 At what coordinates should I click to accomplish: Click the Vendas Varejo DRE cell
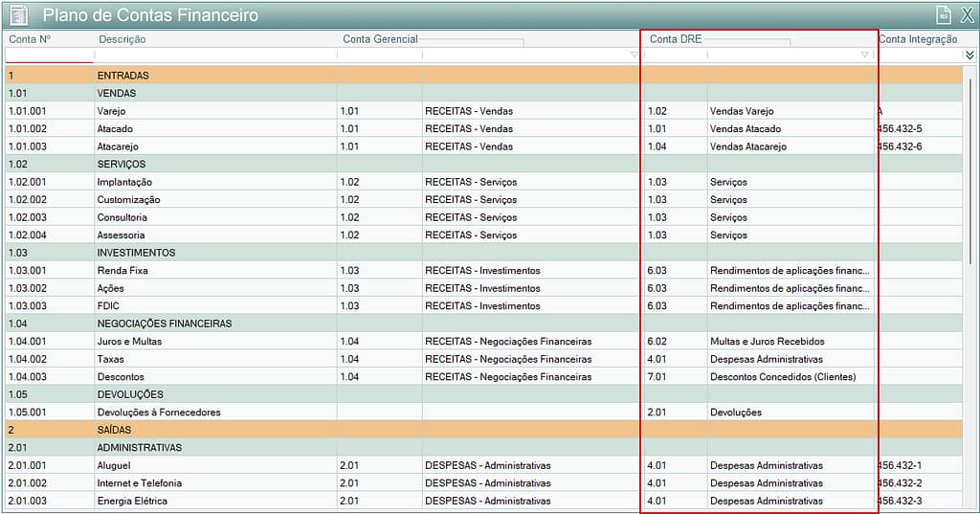(x=790, y=111)
